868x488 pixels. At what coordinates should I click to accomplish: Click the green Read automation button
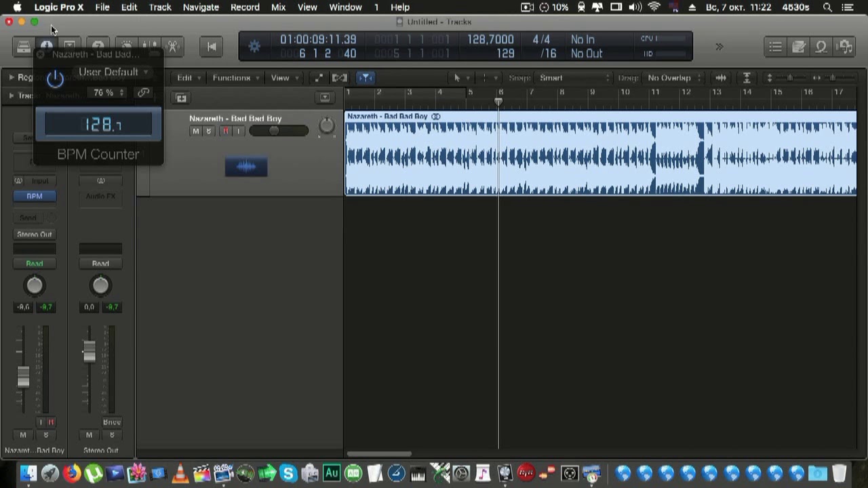click(35, 264)
